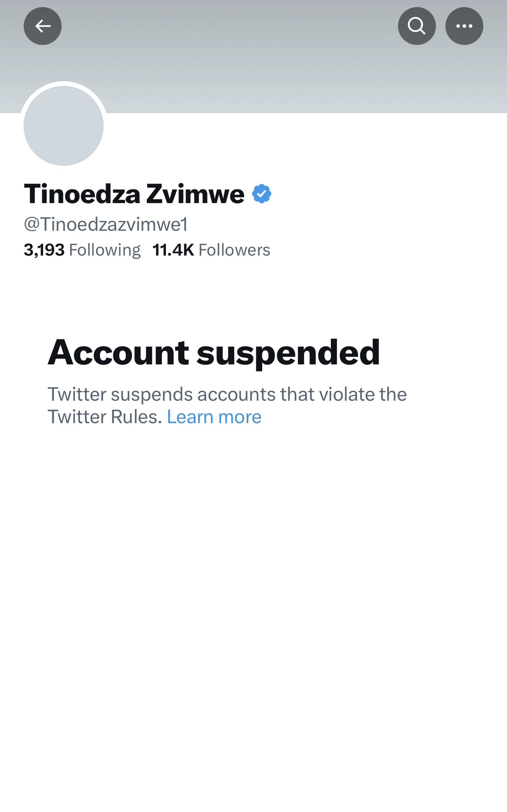This screenshot has width=507, height=812.
Task: Open the 3,193 Following list
Action: pos(82,250)
